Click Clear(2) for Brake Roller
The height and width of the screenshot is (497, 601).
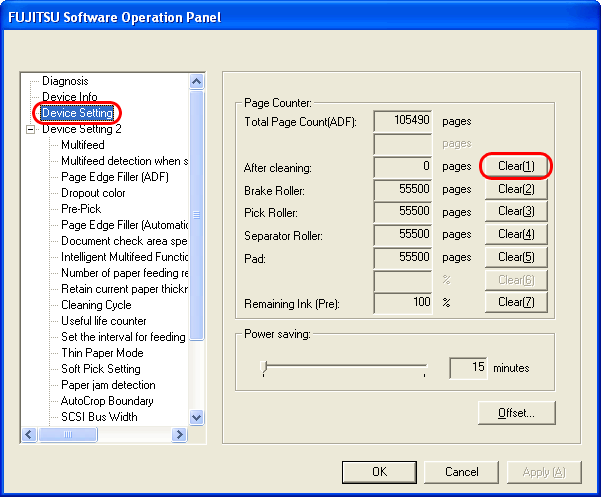click(x=516, y=189)
